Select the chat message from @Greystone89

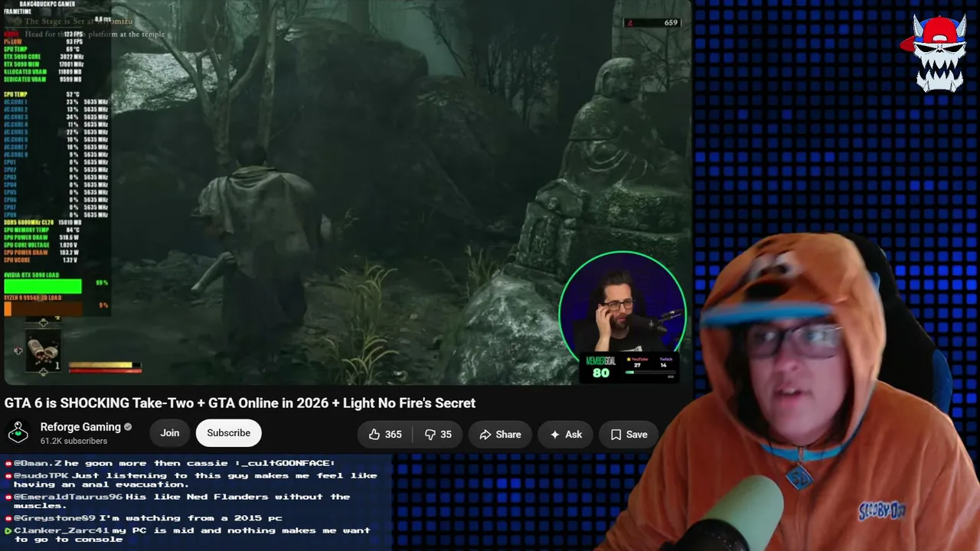pos(144,518)
